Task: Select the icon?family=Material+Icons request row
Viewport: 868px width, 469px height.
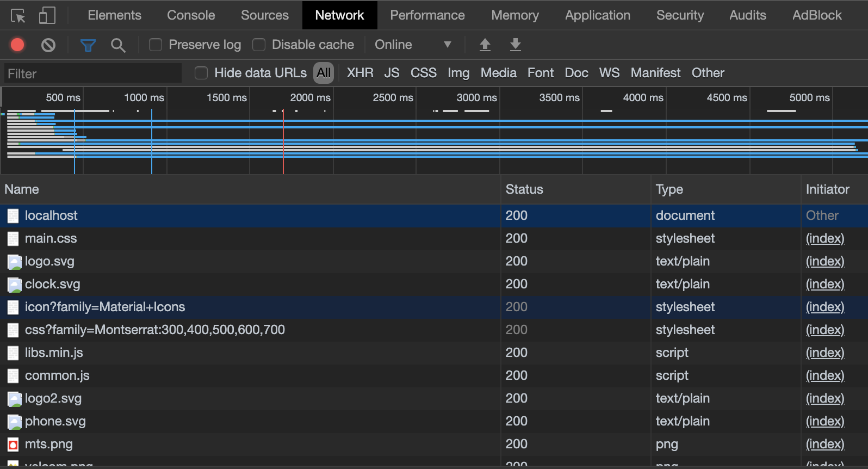Action: click(434, 307)
